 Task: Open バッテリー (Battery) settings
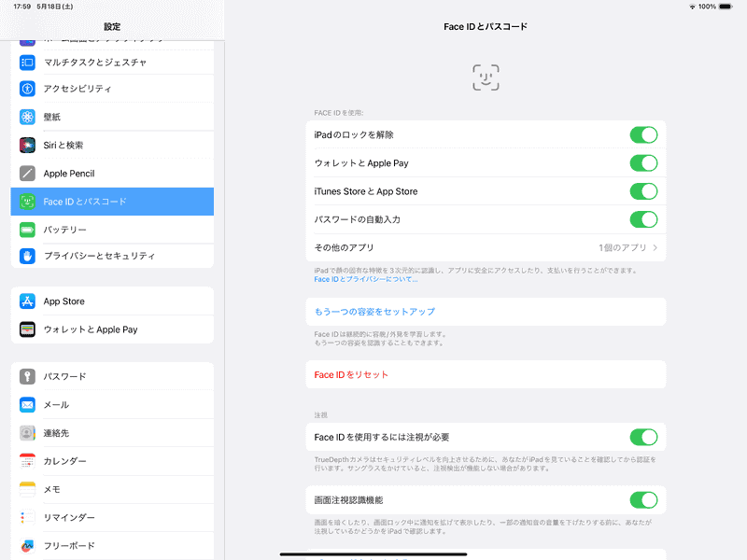click(28, 229)
